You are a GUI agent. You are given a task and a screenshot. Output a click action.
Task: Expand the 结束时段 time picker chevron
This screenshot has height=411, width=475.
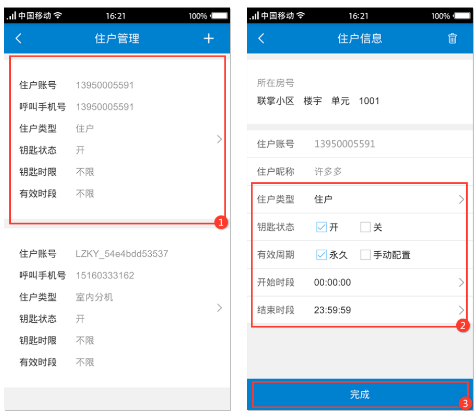pos(461,310)
